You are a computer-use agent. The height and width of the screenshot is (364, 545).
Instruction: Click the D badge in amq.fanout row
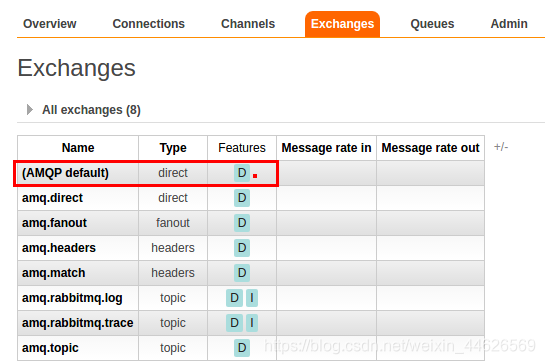(x=242, y=223)
